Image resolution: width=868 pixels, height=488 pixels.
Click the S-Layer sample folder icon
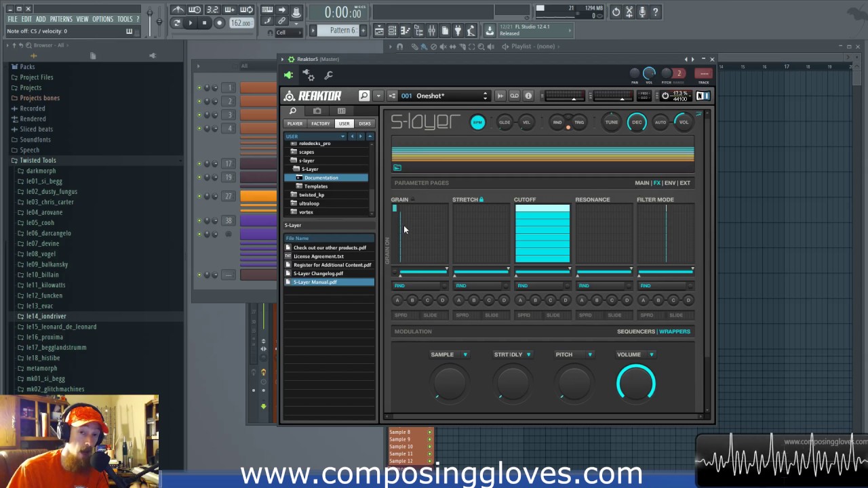(397, 167)
